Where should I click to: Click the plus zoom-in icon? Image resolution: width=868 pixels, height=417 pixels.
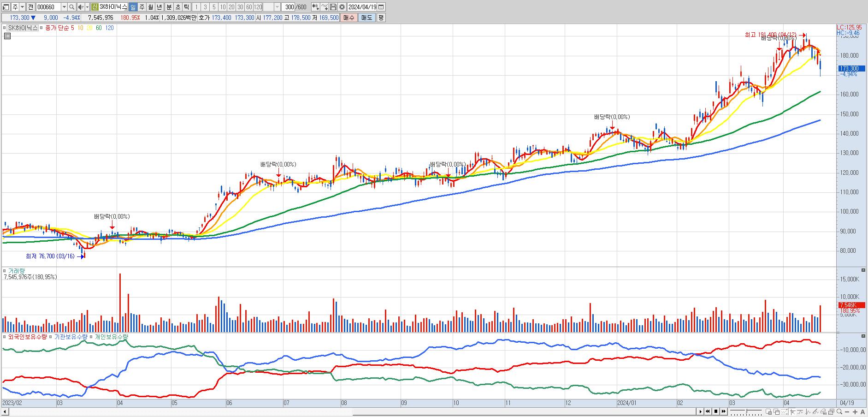pos(855,411)
